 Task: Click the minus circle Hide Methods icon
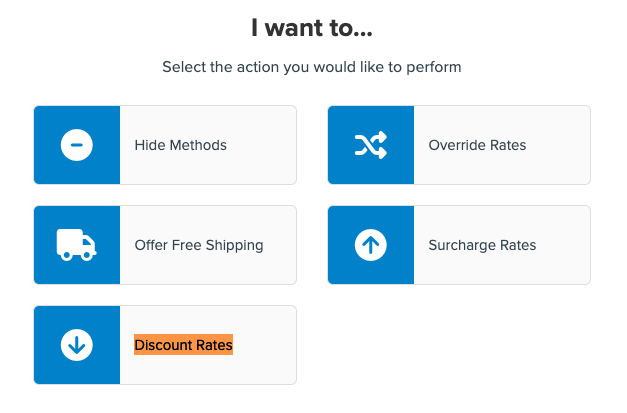coord(77,145)
